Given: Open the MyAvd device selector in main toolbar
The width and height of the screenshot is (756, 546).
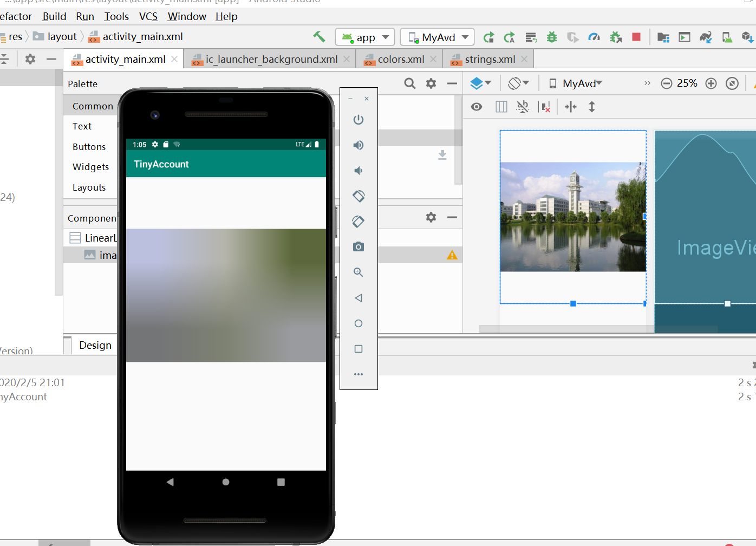Looking at the screenshot, I should coord(438,37).
